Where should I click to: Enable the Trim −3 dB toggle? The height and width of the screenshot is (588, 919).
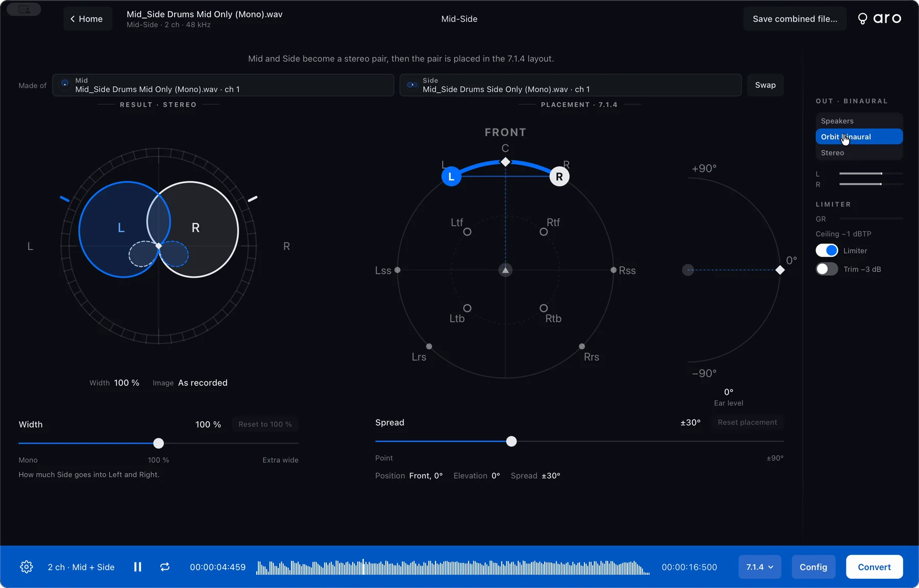[x=827, y=269]
